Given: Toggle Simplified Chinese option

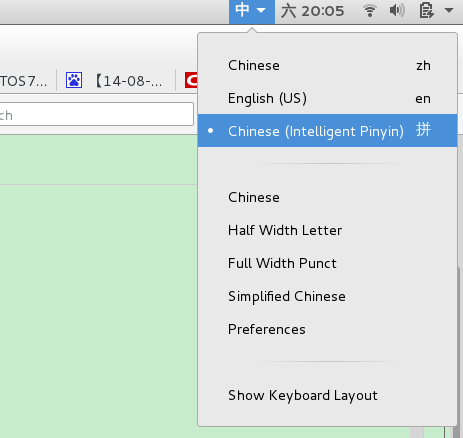Looking at the screenshot, I should click(327, 296).
